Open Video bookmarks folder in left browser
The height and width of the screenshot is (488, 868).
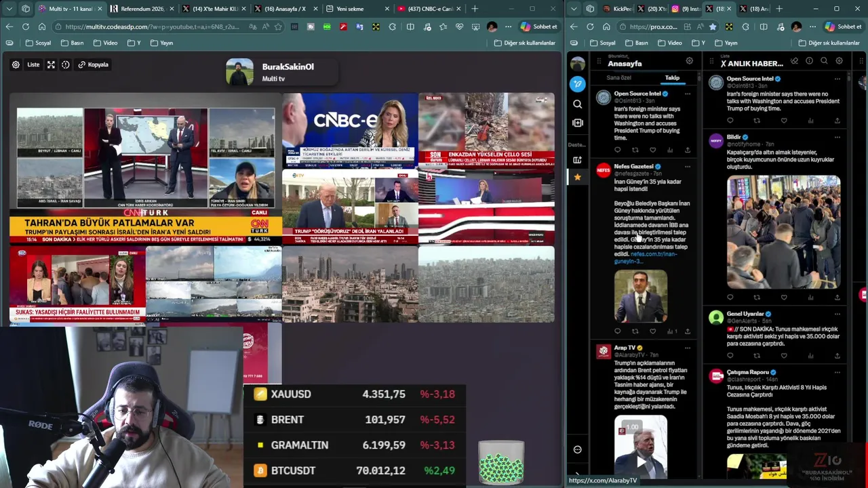pos(105,43)
